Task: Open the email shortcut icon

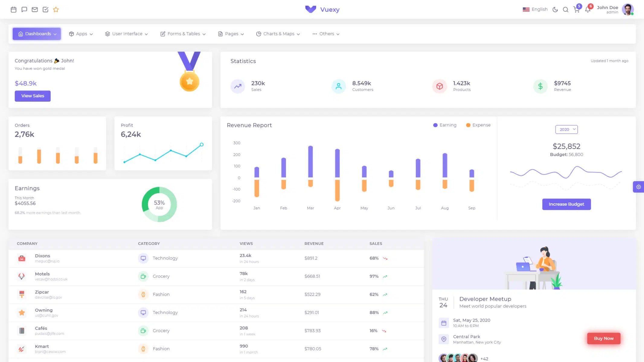Action: pos(35,10)
